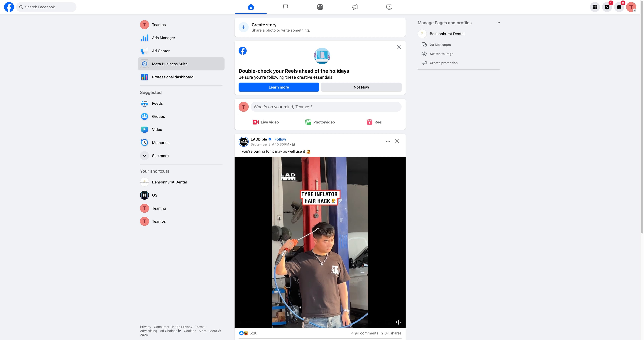Open Cookies footer link
The width and height of the screenshot is (644, 340).
pos(190,331)
